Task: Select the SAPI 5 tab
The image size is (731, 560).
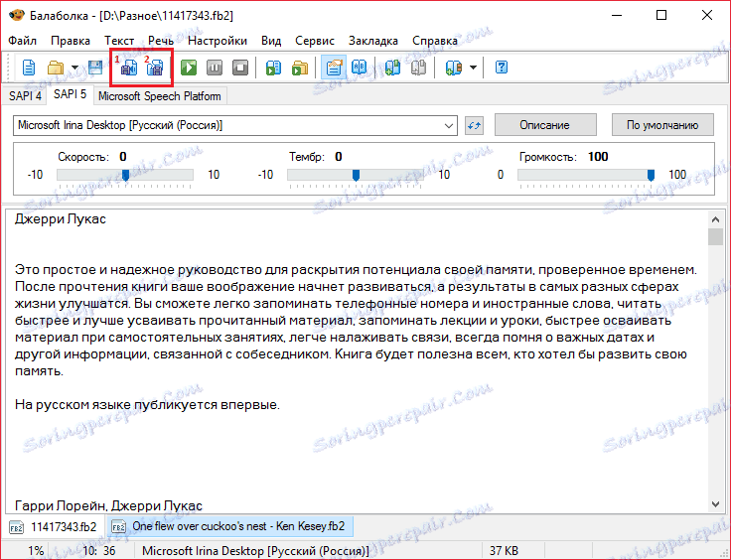Action: pos(70,94)
